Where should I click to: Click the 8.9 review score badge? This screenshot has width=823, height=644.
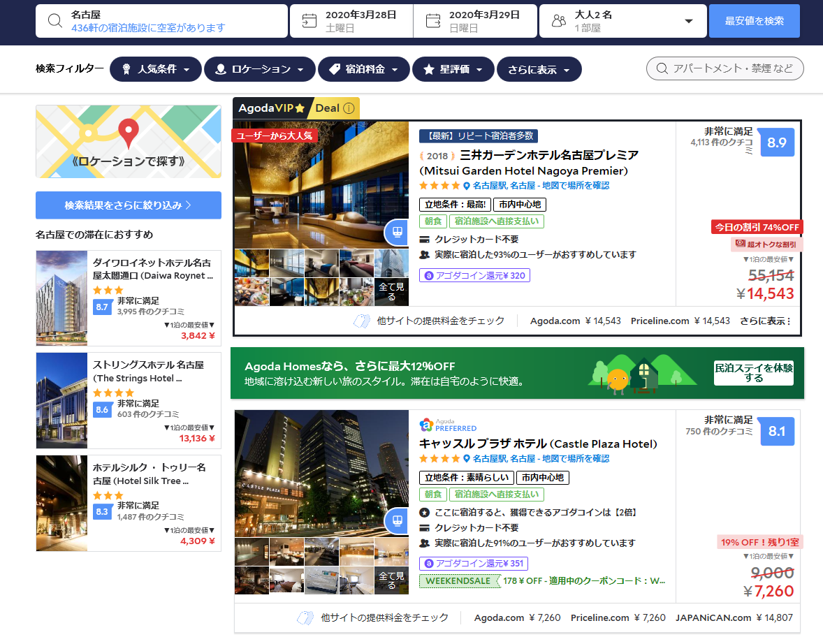click(777, 142)
